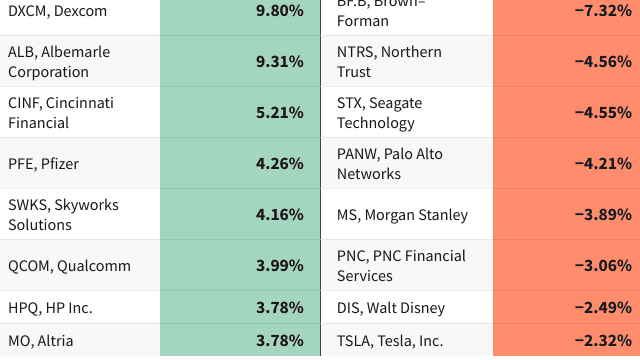Click the 9.31% green value
This screenshot has width=640, height=360.
(280, 62)
